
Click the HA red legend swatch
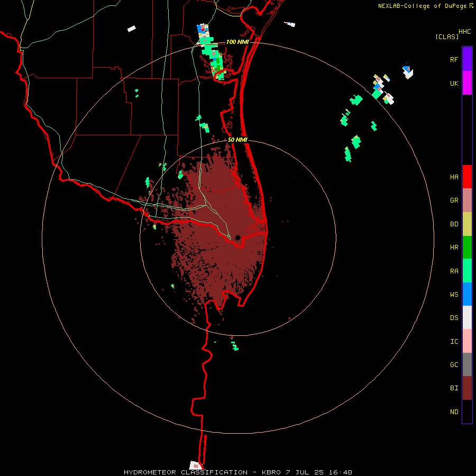coord(467,177)
